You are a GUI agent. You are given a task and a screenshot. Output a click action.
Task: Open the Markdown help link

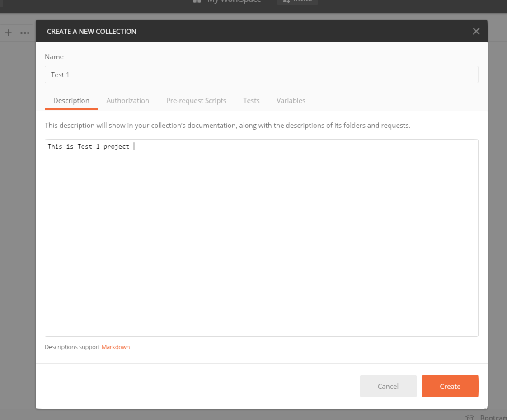(x=115, y=347)
